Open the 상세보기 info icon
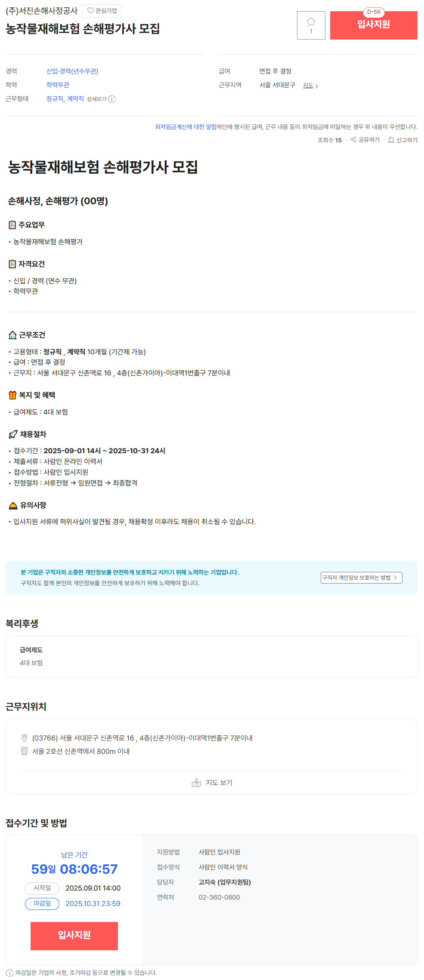 112,99
